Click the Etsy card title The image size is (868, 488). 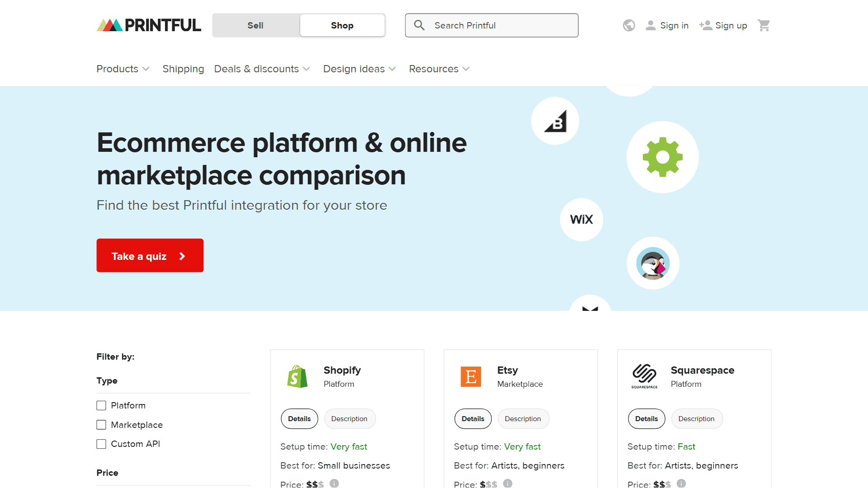pos(507,370)
